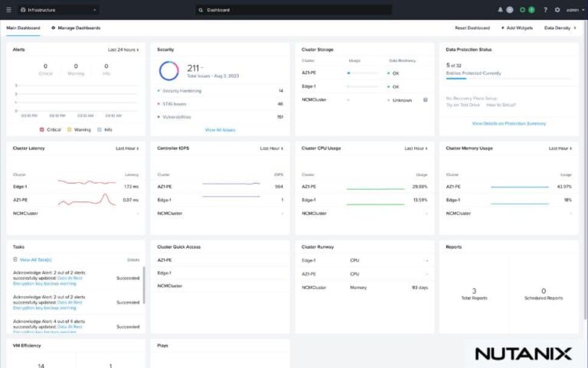
Task: Click Add Widgets
Action: click(x=519, y=28)
